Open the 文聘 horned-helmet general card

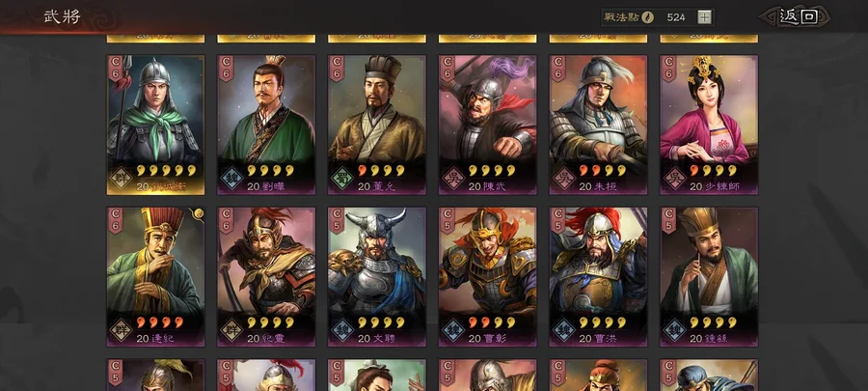(x=377, y=277)
